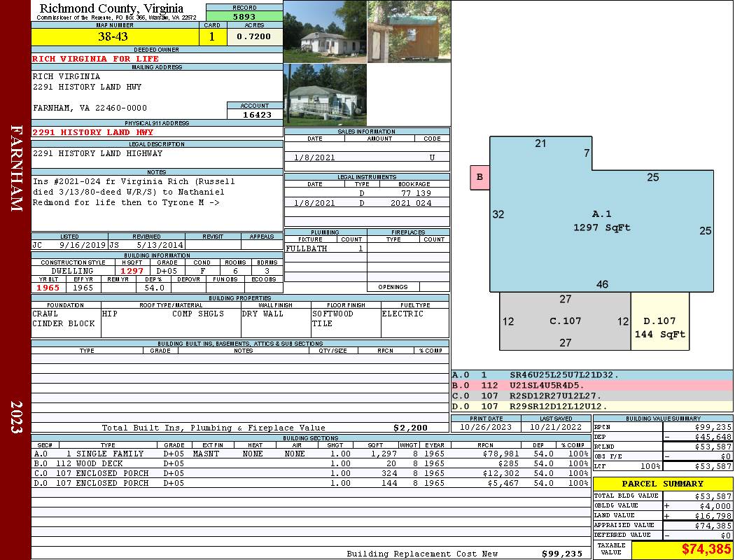Select sketch legend row B.0 U21SL4U5R4D5
The image size is (735, 560).
click(x=591, y=385)
